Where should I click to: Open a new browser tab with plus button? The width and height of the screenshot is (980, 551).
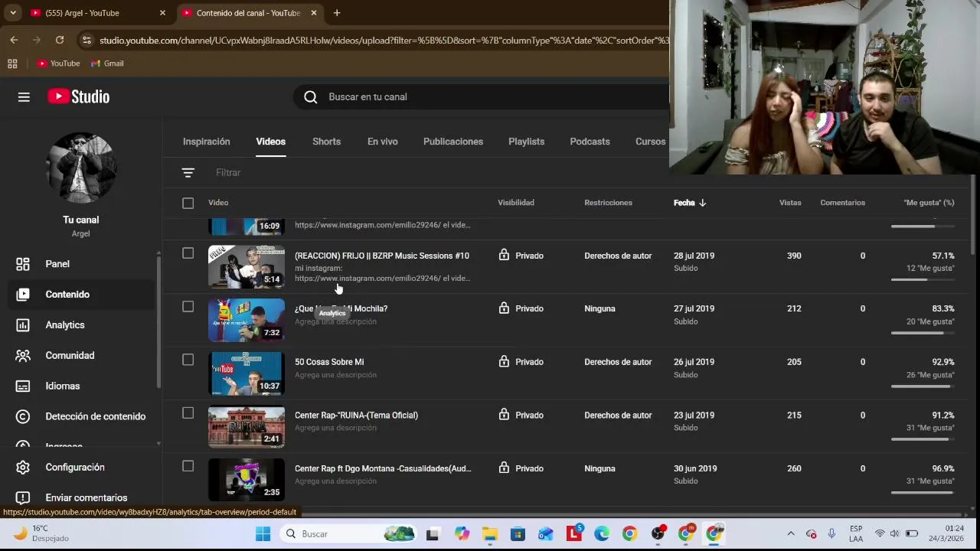click(336, 13)
